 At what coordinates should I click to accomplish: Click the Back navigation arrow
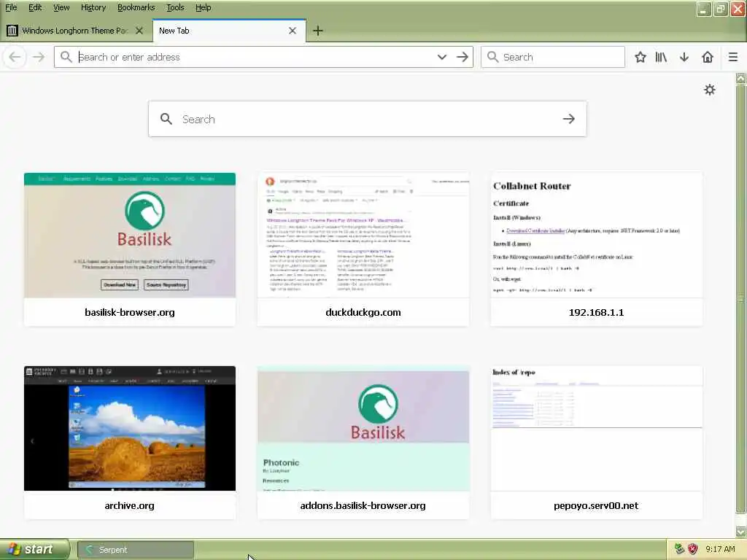15,57
